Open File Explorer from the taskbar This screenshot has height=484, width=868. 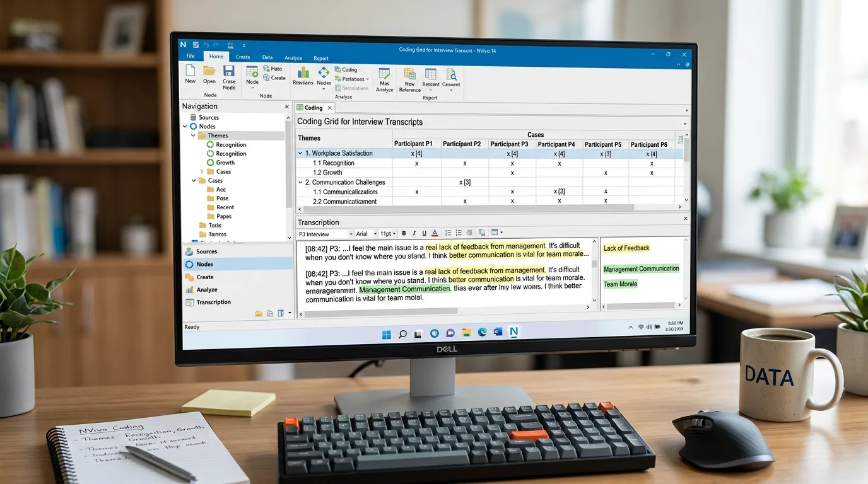(467, 333)
